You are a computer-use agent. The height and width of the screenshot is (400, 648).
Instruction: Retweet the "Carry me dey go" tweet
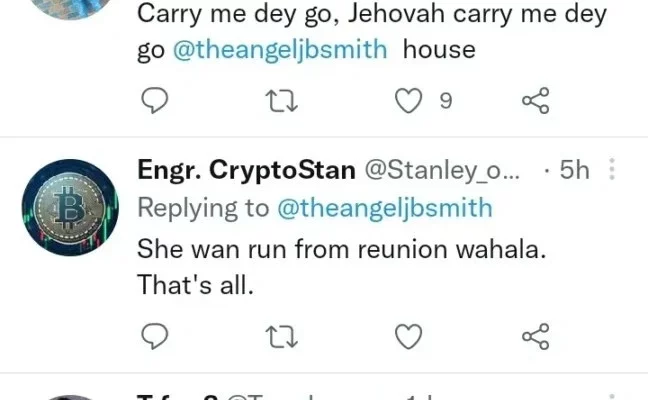281,100
